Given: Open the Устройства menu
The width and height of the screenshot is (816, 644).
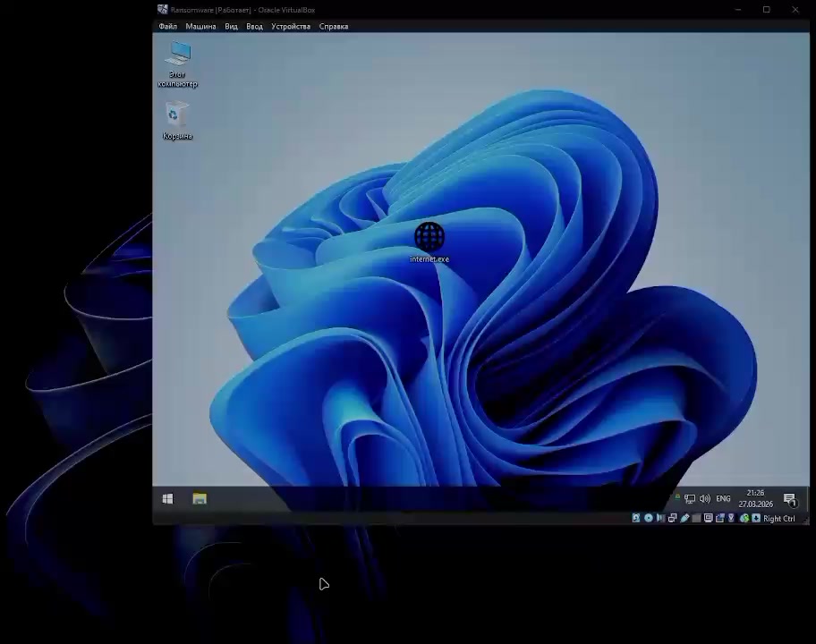Looking at the screenshot, I should [x=291, y=27].
